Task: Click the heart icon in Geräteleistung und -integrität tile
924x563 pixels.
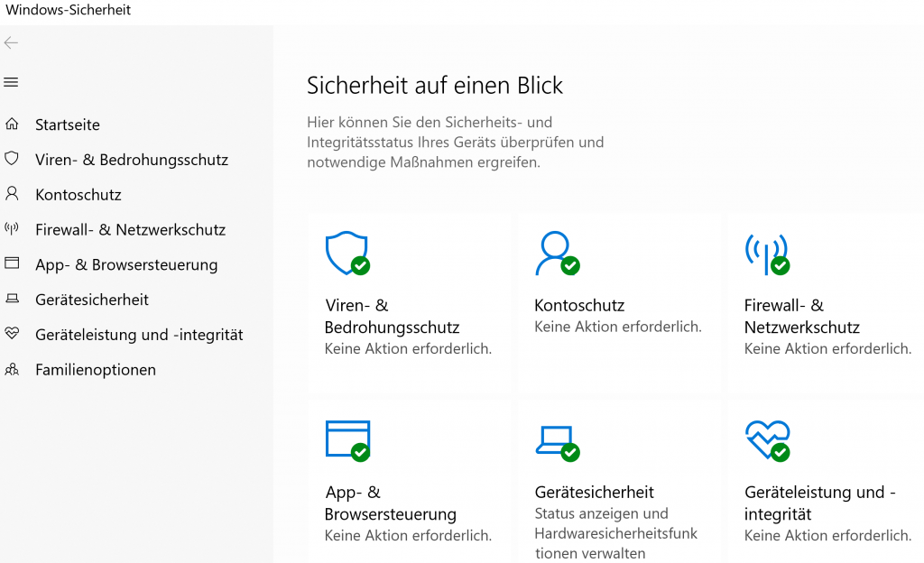Action: click(766, 439)
